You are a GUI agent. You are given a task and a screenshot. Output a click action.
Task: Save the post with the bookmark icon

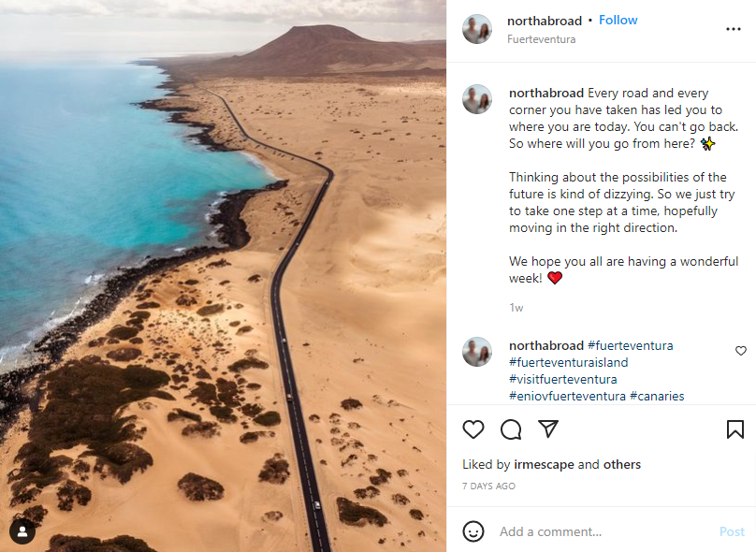pyautogui.click(x=734, y=429)
